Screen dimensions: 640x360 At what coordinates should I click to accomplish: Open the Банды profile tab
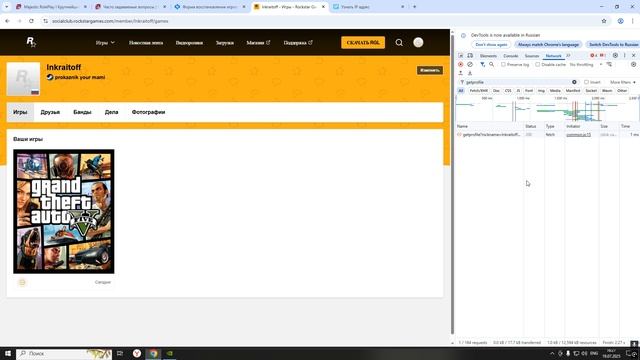(x=82, y=112)
